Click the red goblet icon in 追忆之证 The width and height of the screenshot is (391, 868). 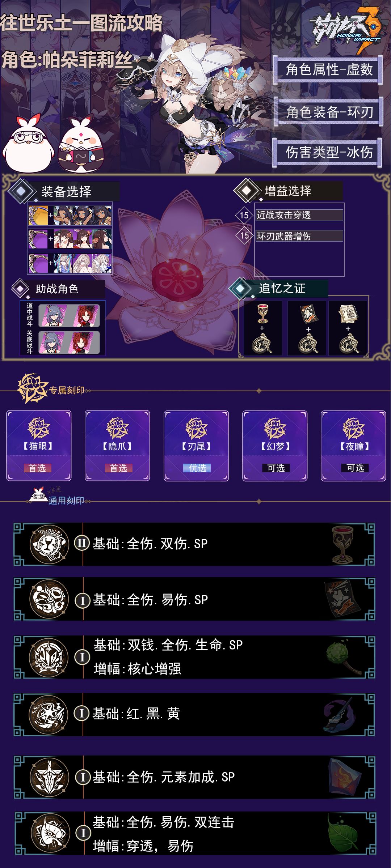[263, 314]
